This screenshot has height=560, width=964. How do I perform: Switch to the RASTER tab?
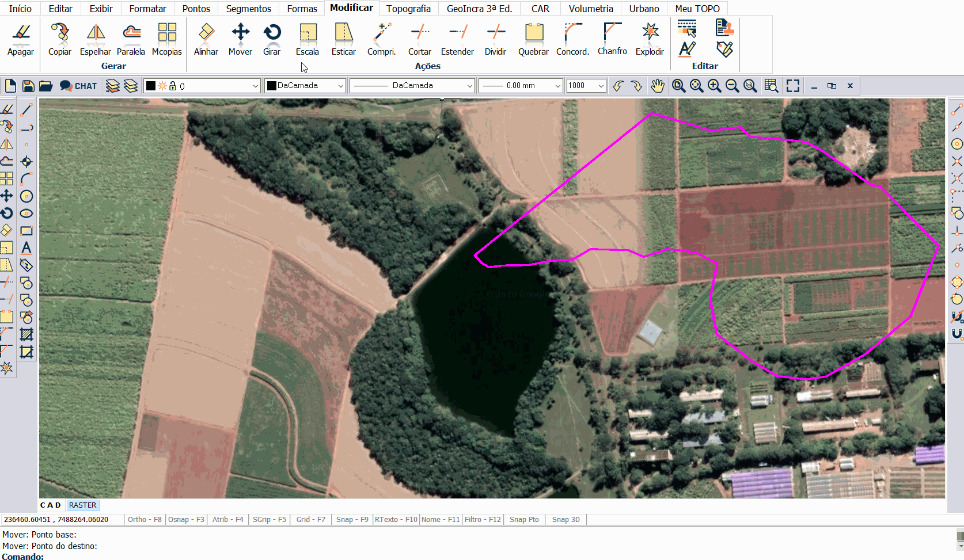(x=83, y=505)
